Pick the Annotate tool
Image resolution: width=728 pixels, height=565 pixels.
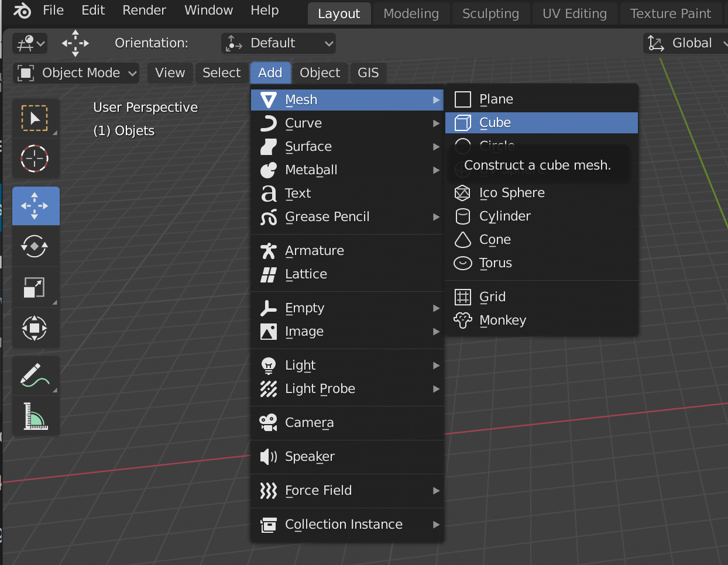(x=35, y=375)
